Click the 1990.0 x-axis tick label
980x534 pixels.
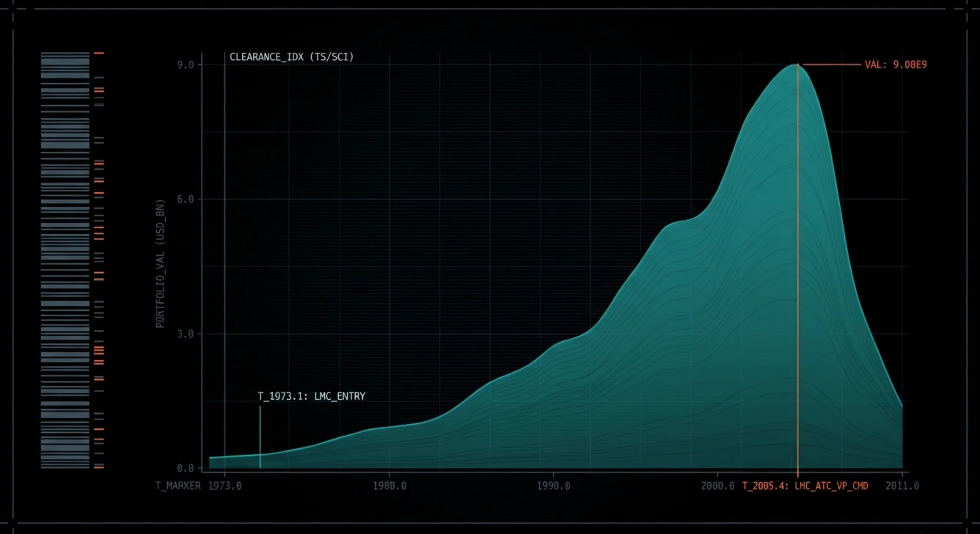coord(553,486)
